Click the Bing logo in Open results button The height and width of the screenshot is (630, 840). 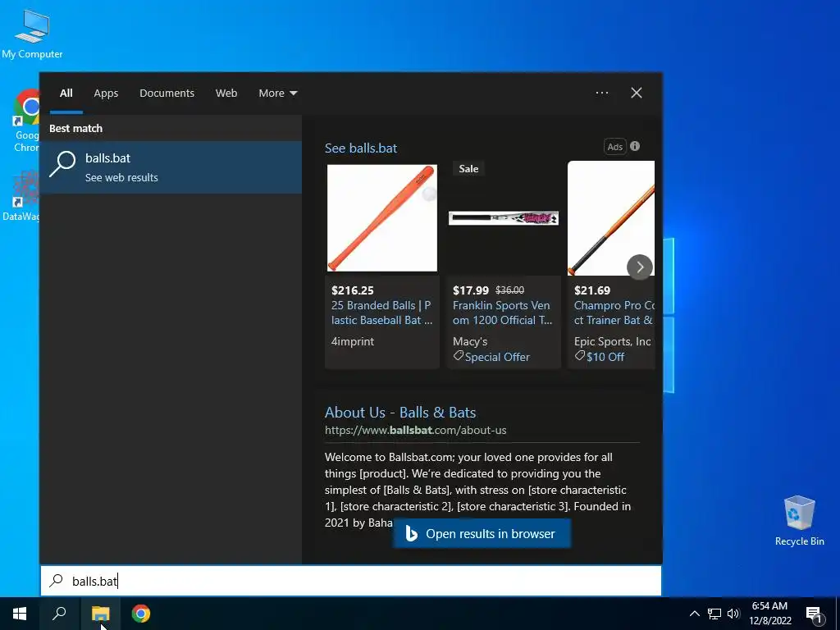pos(411,533)
